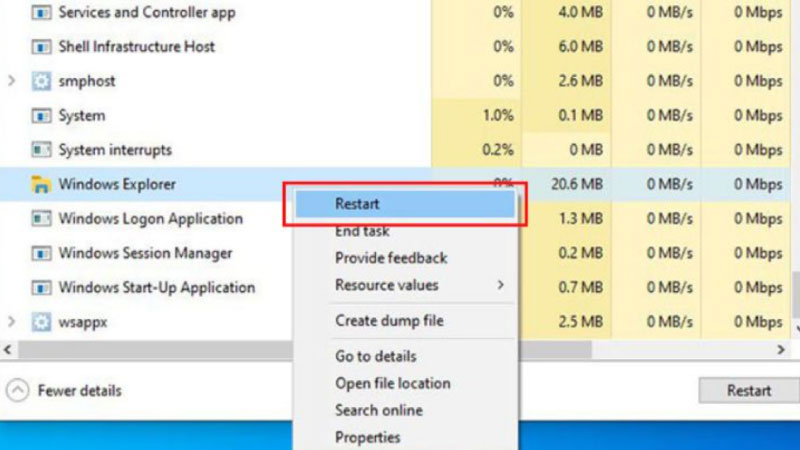This screenshot has width=800, height=450.
Task: Click the Windows Session Manager icon
Action: click(x=41, y=253)
